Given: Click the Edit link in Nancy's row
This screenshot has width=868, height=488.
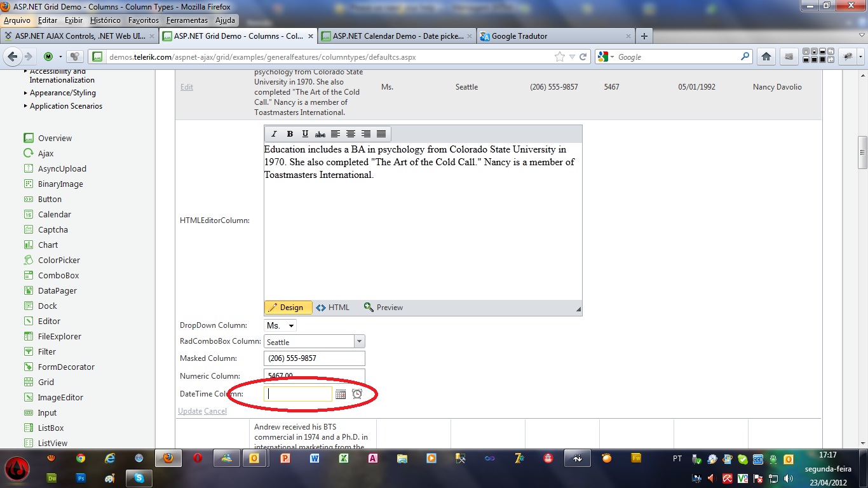Looking at the screenshot, I should coord(187,87).
